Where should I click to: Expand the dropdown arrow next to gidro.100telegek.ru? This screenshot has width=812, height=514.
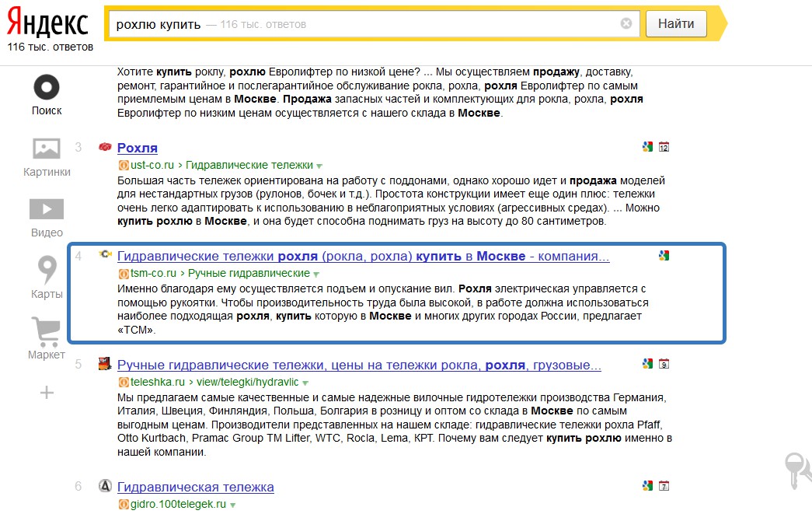click(233, 505)
